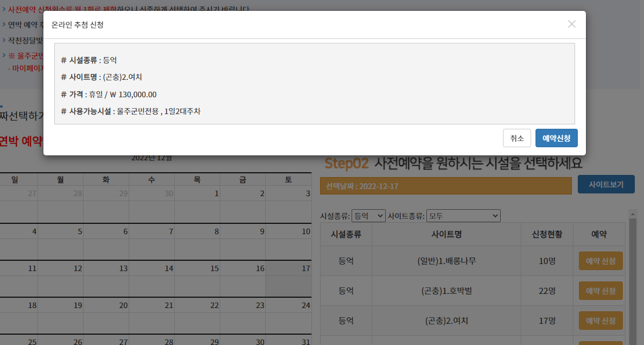This screenshot has width=644, height=345.
Task: Click the scrollbar up arrow in site list
Action: [633, 214]
